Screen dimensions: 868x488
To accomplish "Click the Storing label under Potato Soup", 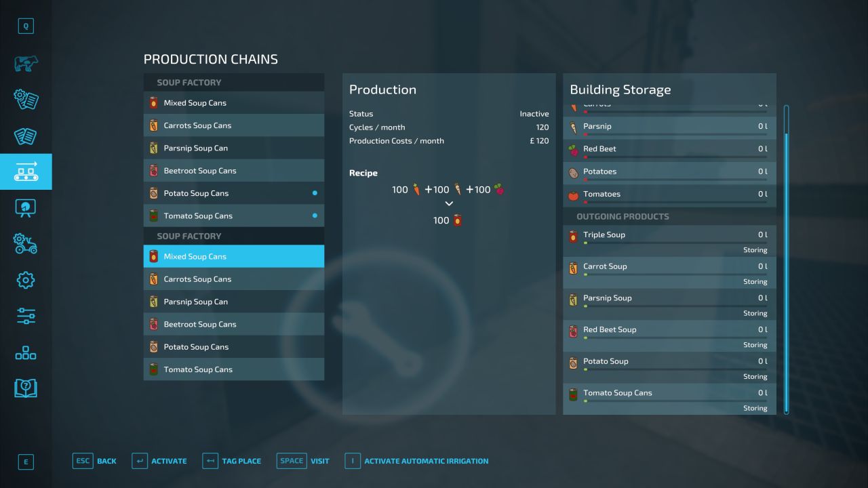I will tap(755, 377).
